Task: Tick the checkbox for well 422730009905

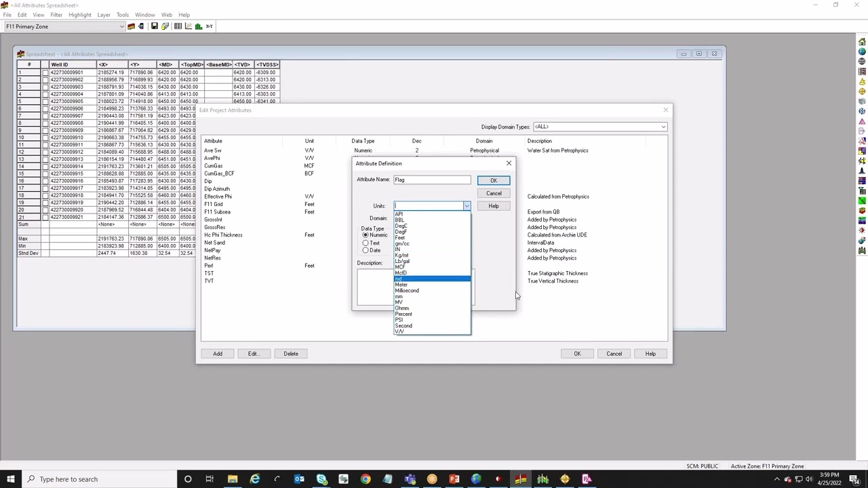Action: (45, 102)
